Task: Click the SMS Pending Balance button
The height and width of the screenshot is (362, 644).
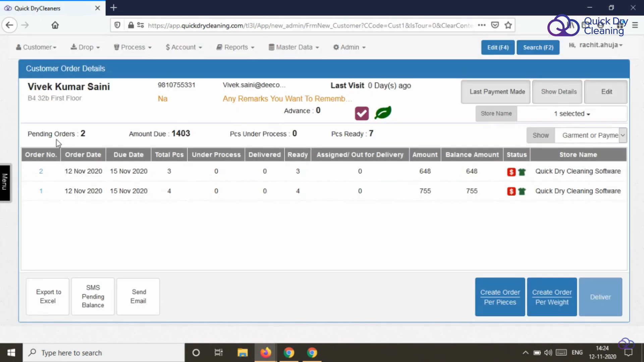Action: pyautogui.click(x=93, y=296)
